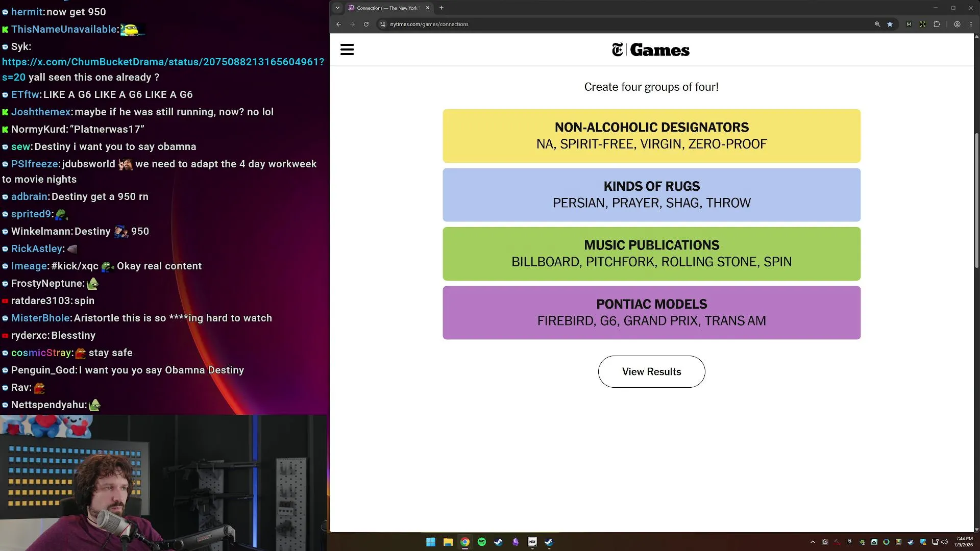Open Windows Security shield tray icon

tap(923, 542)
